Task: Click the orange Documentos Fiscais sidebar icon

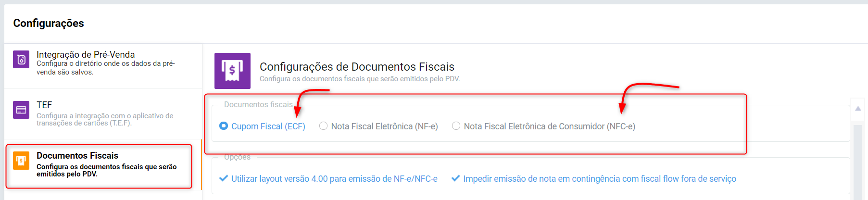Action: point(21,160)
